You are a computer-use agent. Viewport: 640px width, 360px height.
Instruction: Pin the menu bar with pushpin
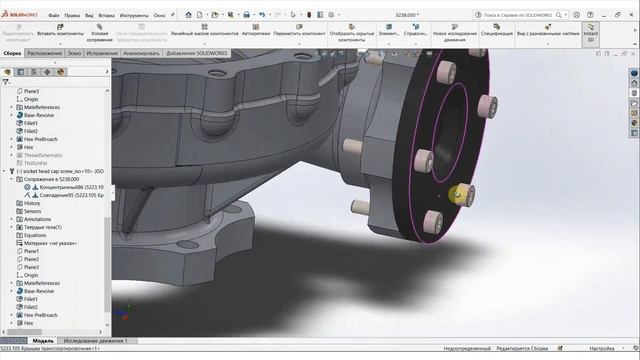coord(173,15)
